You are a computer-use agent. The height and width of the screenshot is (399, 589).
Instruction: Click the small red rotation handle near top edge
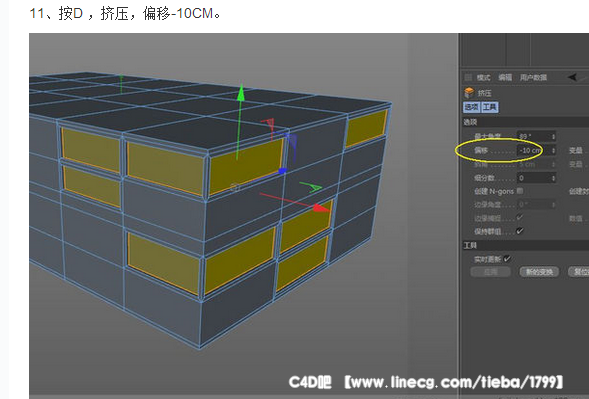(268, 124)
